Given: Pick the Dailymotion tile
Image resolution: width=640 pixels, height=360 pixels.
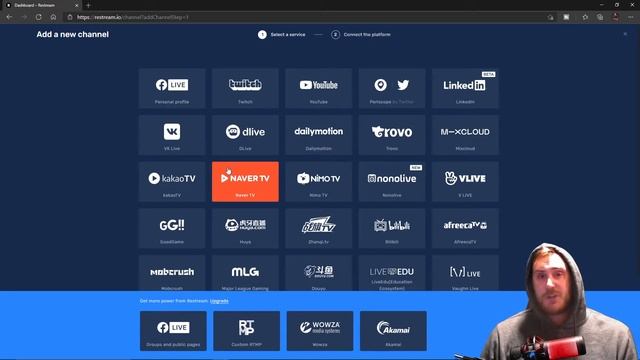Looking at the screenshot, I should pos(319,135).
